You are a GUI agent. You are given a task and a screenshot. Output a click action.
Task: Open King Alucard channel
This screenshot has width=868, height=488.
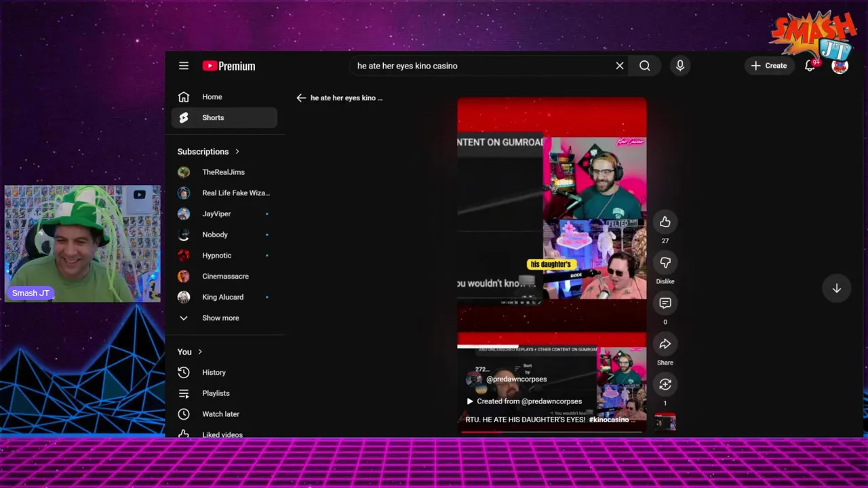point(224,297)
